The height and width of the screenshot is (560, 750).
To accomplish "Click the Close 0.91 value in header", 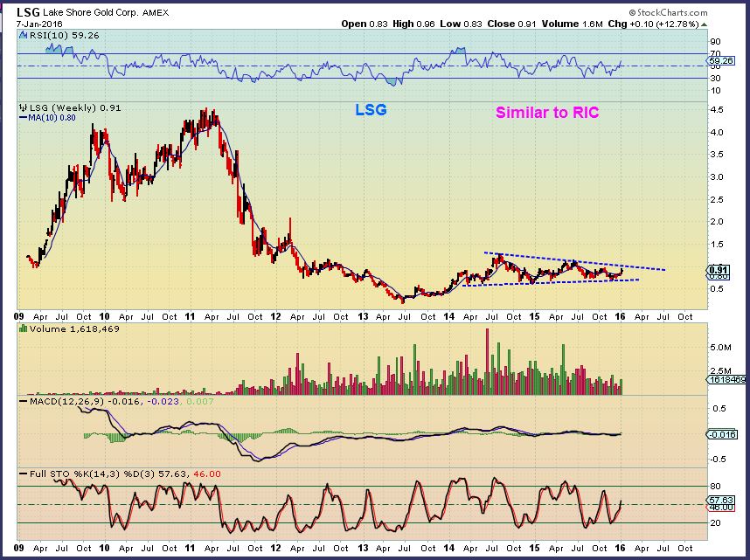I will [x=511, y=24].
